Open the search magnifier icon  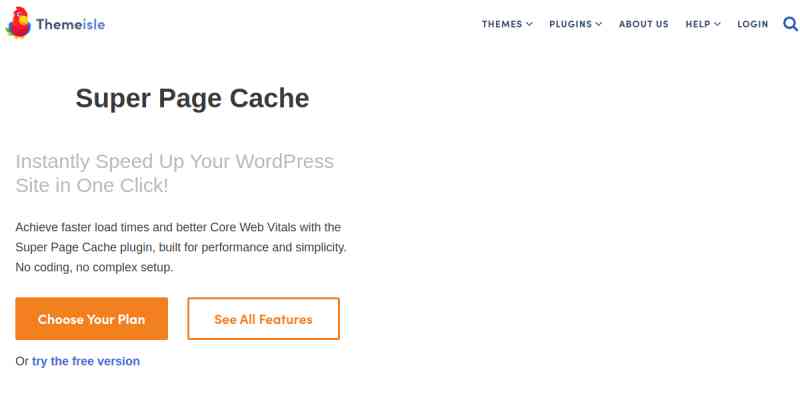[790, 24]
